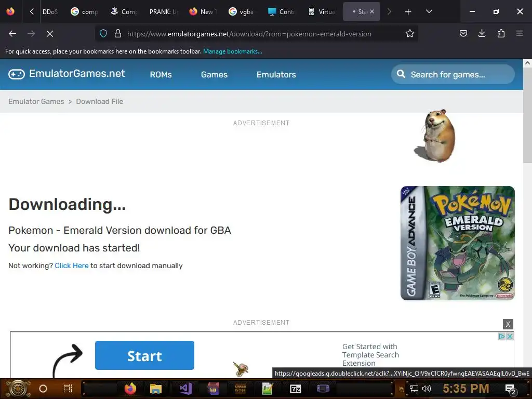532x399 pixels.
Task: Click the Download File breadcrumb
Action: pyautogui.click(x=99, y=101)
